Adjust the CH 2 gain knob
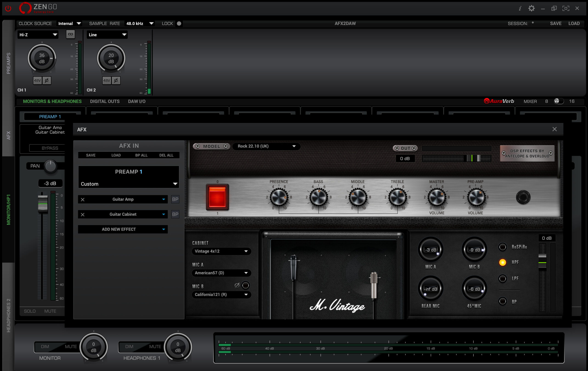Image resolution: width=588 pixels, height=371 pixels. [111, 58]
